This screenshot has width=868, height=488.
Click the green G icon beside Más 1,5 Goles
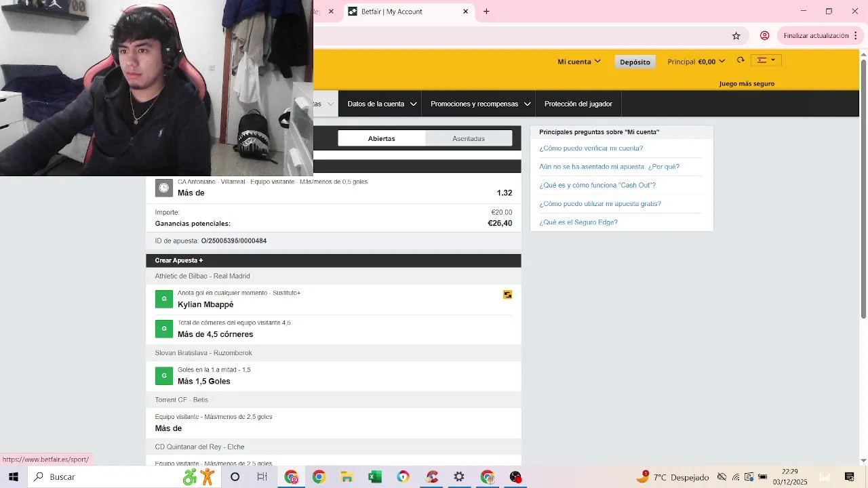(x=163, y=375)
